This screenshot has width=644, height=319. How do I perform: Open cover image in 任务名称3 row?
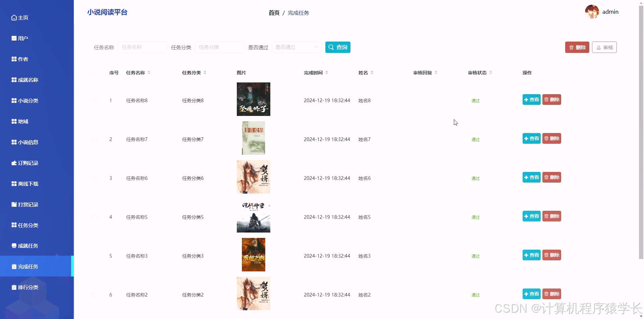[x=254, y=255]
